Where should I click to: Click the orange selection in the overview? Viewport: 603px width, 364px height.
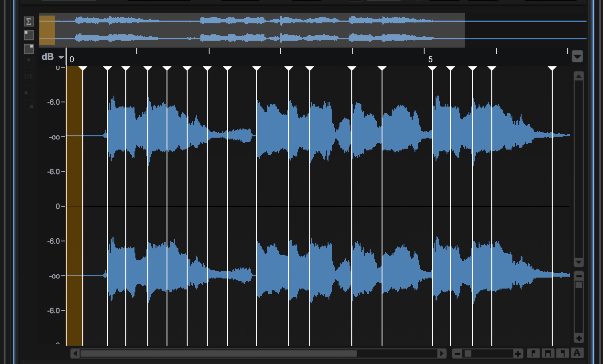(47, 30)
